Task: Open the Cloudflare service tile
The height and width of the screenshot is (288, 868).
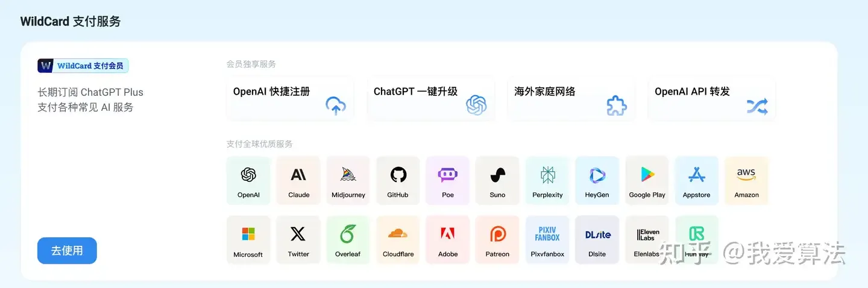Action: pos(398,240)
